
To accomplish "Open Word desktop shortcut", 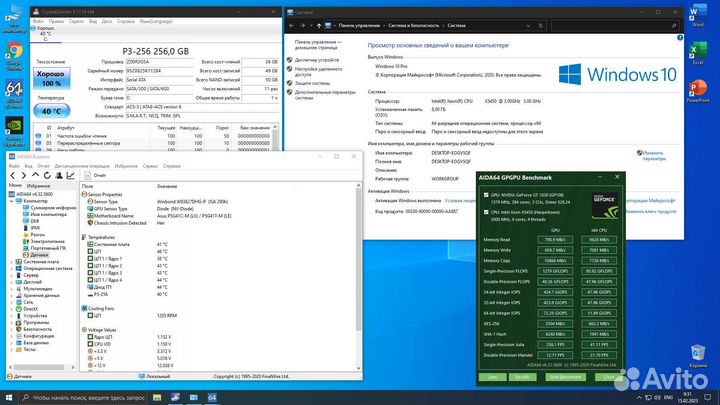I will pos(698,16).
